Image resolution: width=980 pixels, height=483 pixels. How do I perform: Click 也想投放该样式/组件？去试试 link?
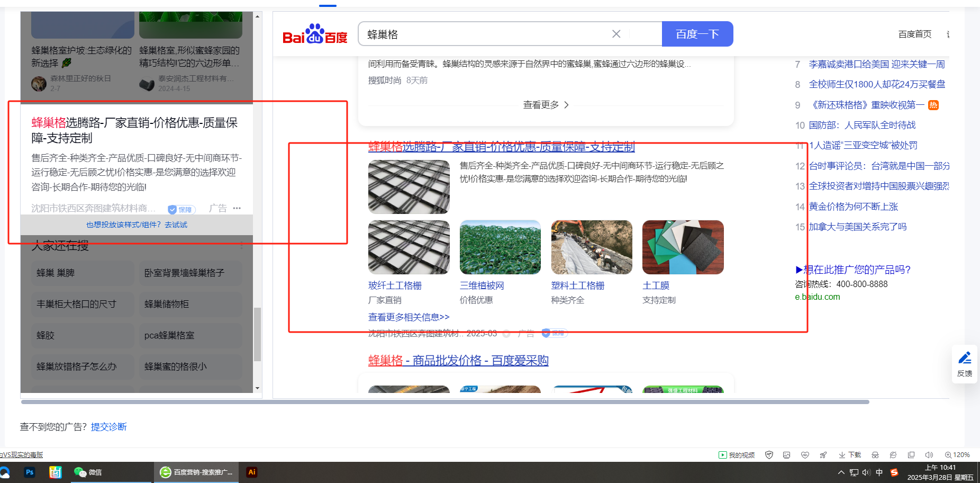pos(137,225)
